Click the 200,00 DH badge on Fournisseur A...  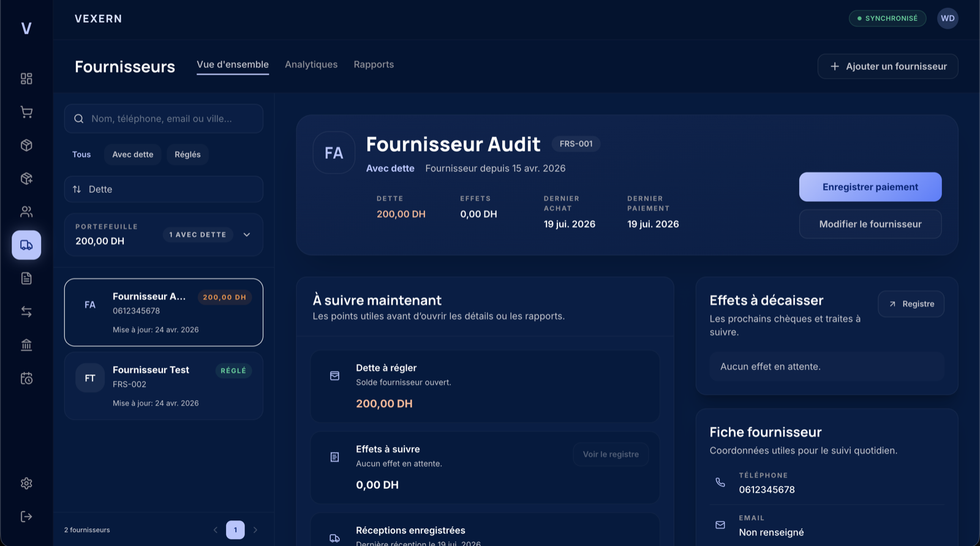tap(224, 297)
